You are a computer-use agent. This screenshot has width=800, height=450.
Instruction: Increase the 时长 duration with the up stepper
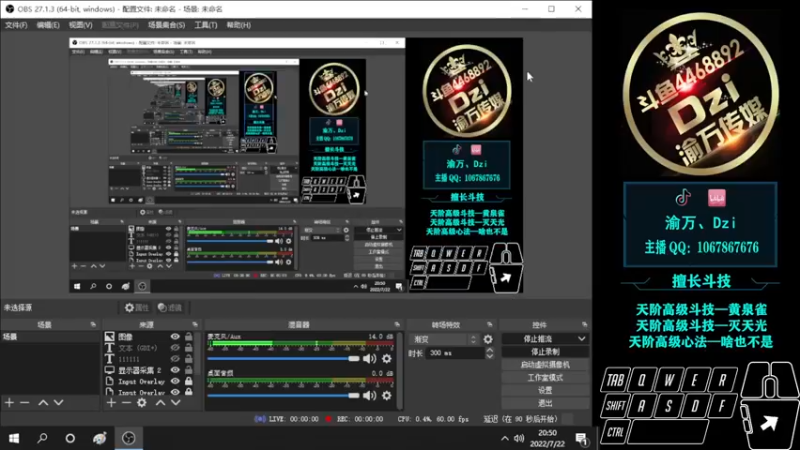coord(490,350)
